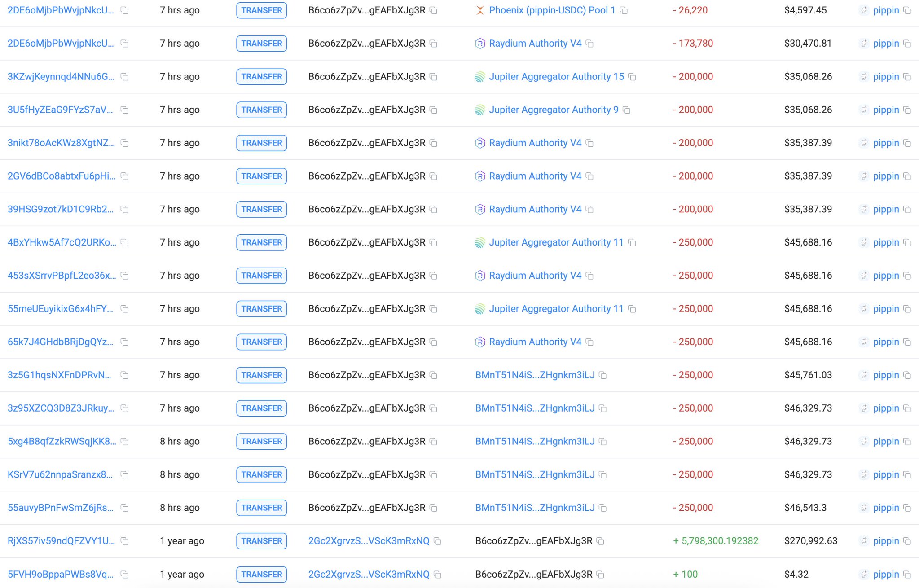Copy pippin token address in top row

(907, 10)
